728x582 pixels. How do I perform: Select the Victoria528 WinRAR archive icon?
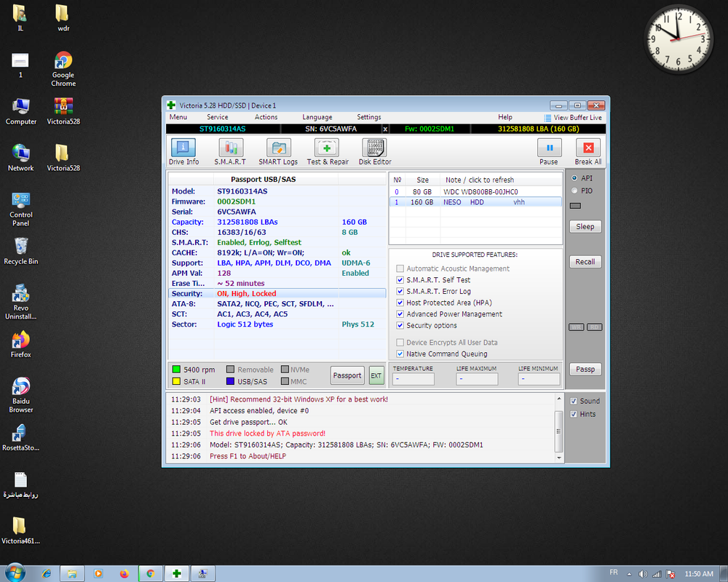pos(63,111)
